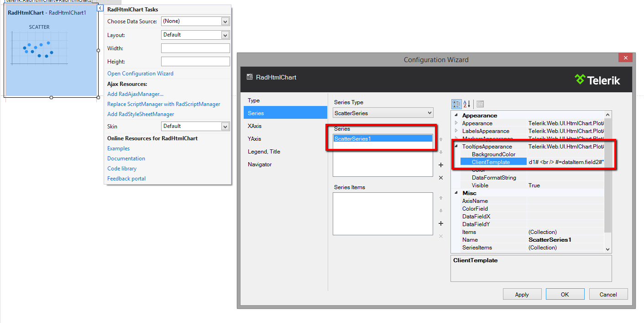This screenshot has width=644, height=323.
Task: Select the BackgroundColor property
Action: click(493, 154)
